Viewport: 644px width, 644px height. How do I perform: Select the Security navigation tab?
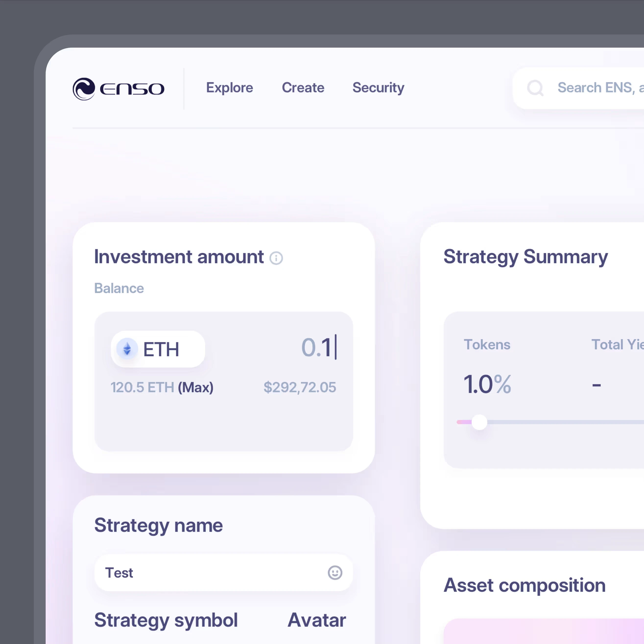378,88
